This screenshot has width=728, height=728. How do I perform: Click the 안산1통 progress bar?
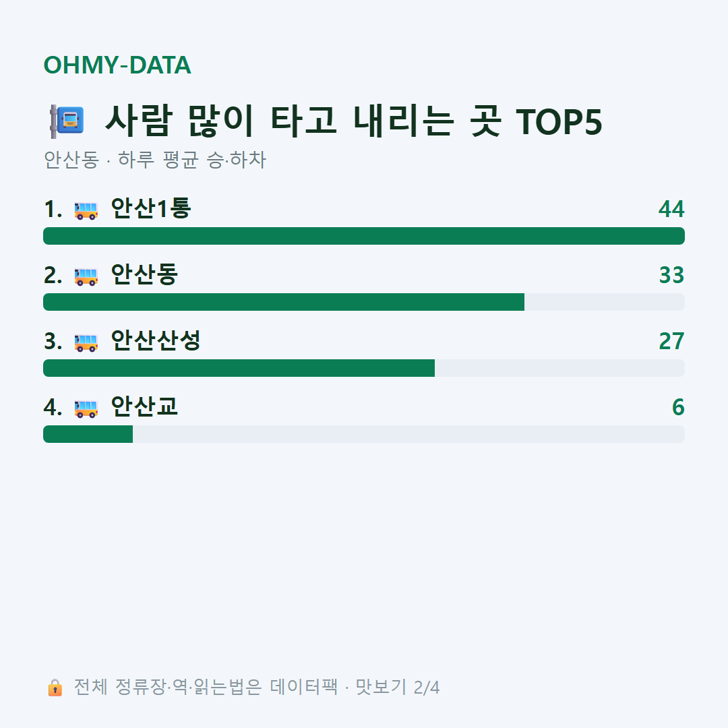click(364, 236)
